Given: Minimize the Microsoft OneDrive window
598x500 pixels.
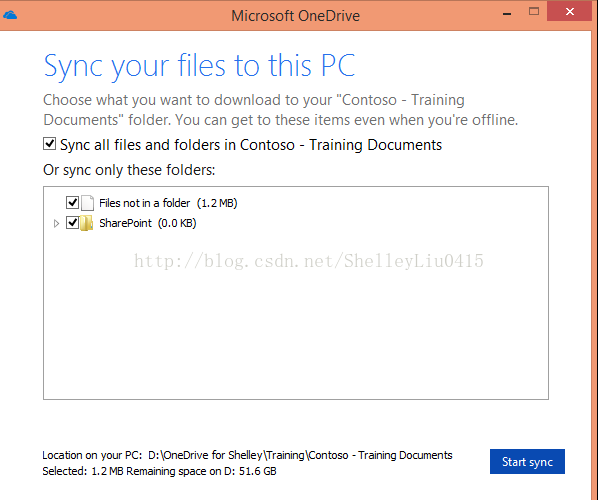Looking at the screenshot, I should tap(507, 14).
